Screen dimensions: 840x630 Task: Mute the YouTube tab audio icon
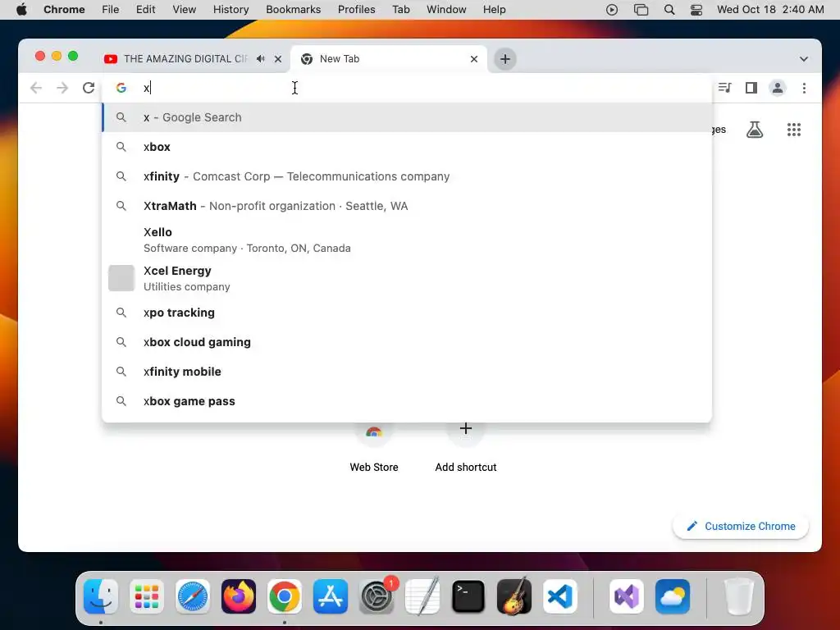pos(260,59)
